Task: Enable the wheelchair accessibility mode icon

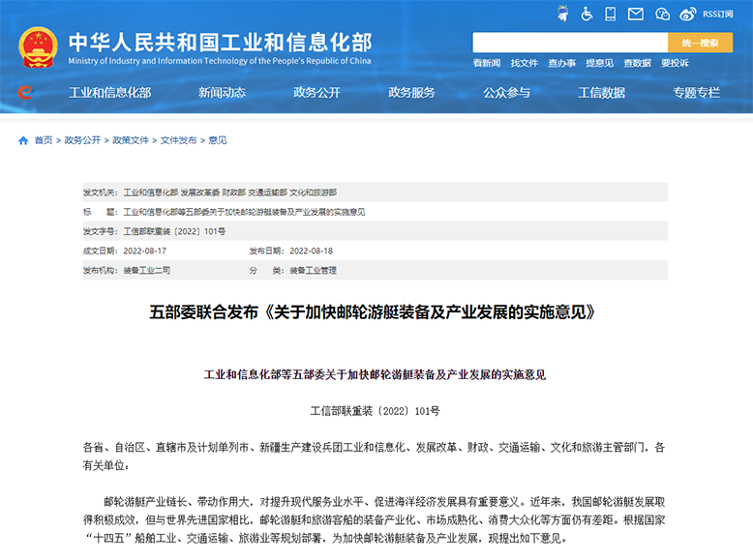Action: (587, 14)
